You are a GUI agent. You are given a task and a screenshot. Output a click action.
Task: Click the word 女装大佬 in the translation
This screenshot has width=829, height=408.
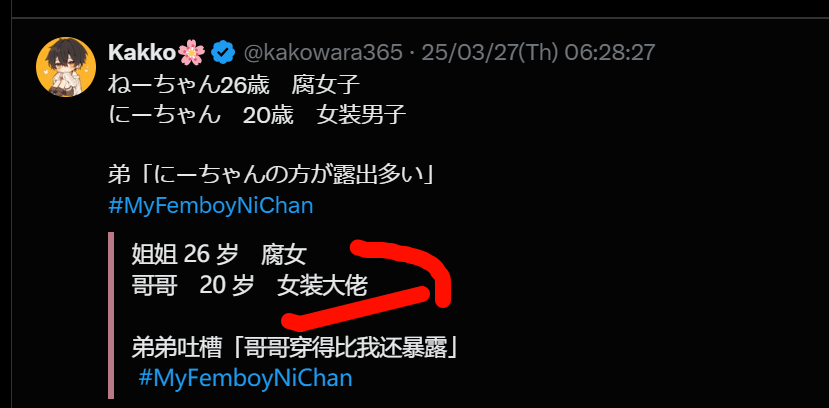[322, 286]
